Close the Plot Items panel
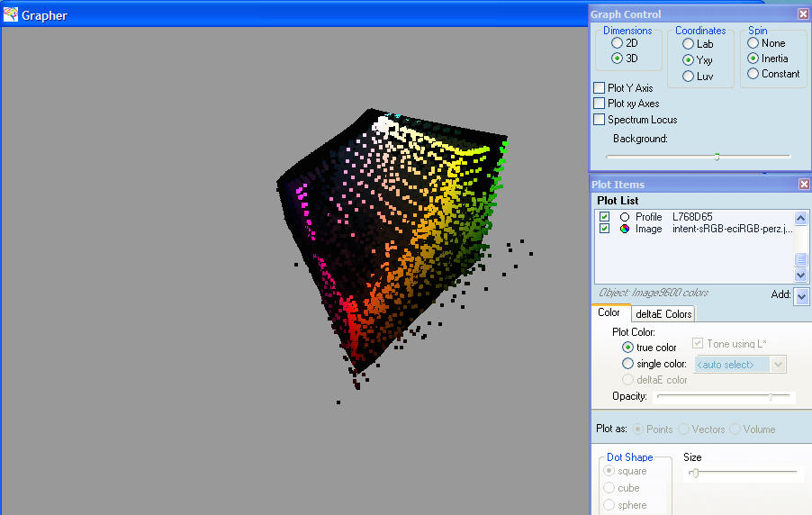812x515 pixels. (803, 184)
